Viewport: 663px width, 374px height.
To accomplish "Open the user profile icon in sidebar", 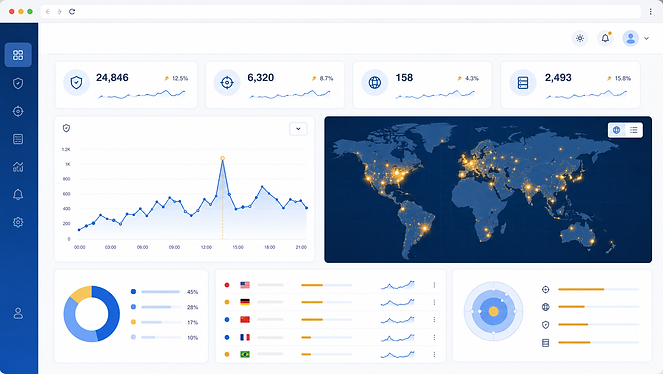I will (18, 313).
